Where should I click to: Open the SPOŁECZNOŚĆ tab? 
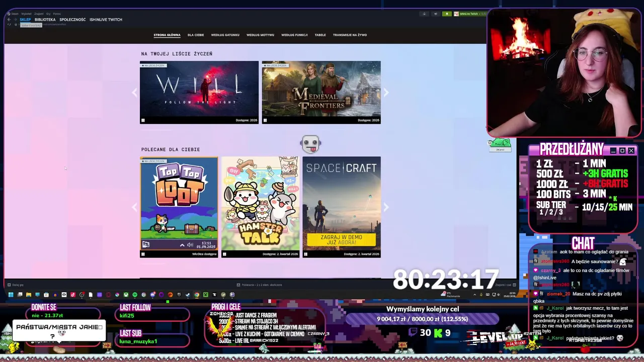(x=72, y=20)
